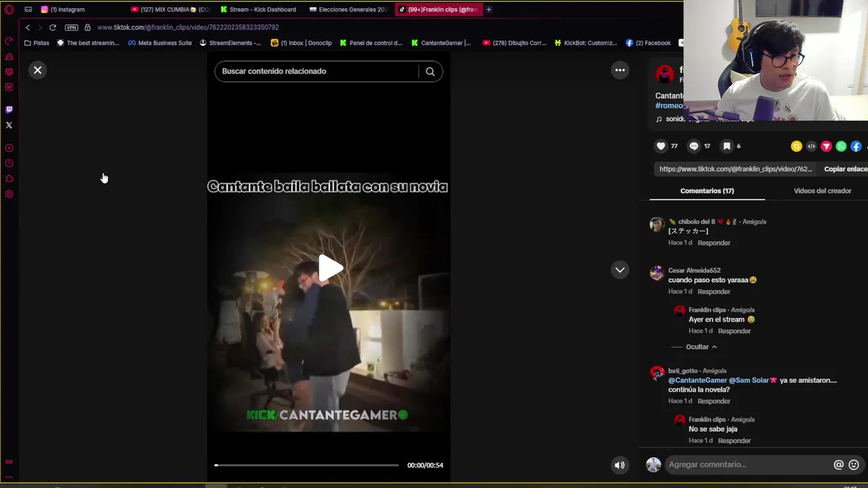Viewport: 868px width, 488px height.
Task: Save the video with bookmark icon
Action: click(x=727, y=146)
